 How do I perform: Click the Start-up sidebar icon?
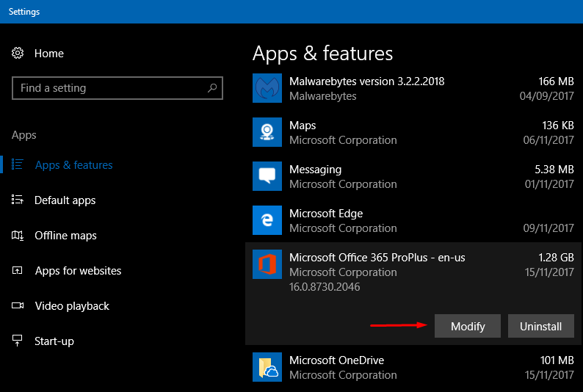[17, 341]
